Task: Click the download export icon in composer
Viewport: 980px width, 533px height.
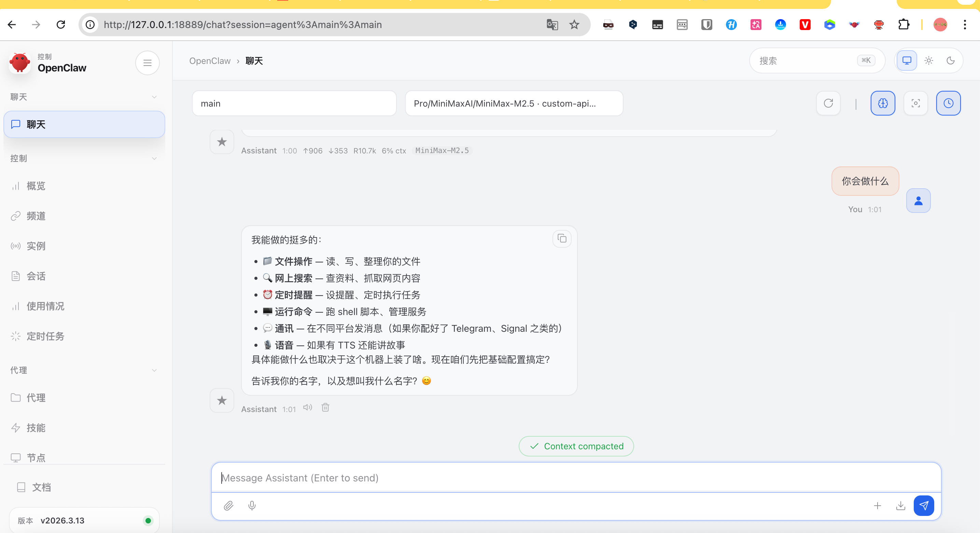Action: pos(900,506)
